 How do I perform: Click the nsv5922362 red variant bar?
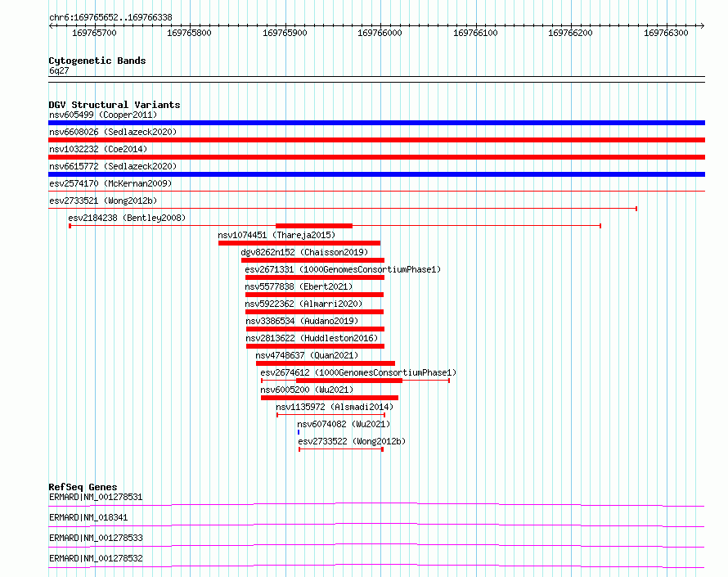[x=314, y=312]
